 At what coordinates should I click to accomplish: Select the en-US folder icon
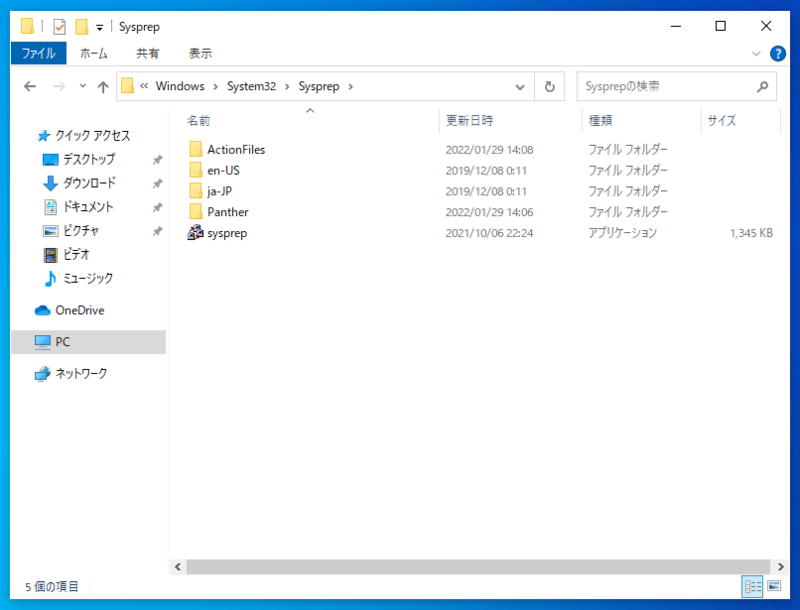195,170
